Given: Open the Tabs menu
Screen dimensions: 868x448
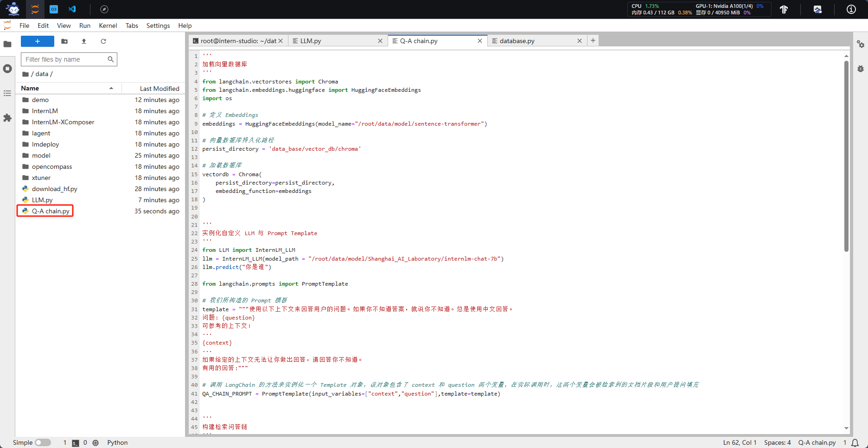Looking at the screenshot, I should (x=132, y=26).
